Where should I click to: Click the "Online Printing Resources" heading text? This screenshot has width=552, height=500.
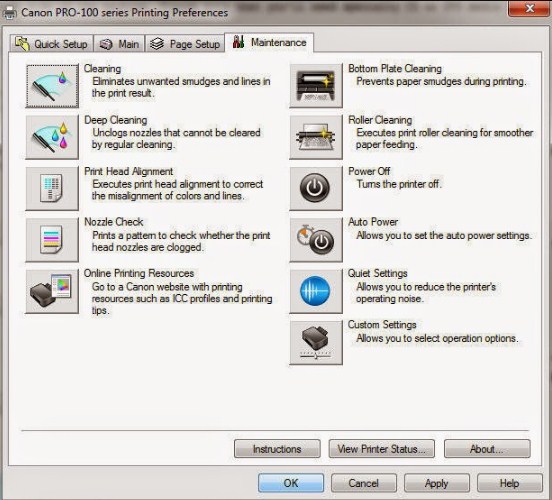pyautogui.click(x=139, y=273)
